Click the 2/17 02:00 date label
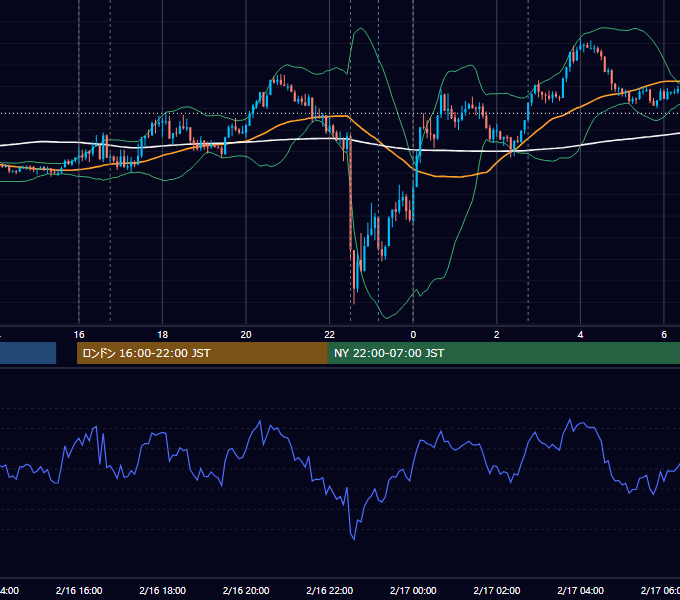 pyautogui.click(x=497, y=590)
